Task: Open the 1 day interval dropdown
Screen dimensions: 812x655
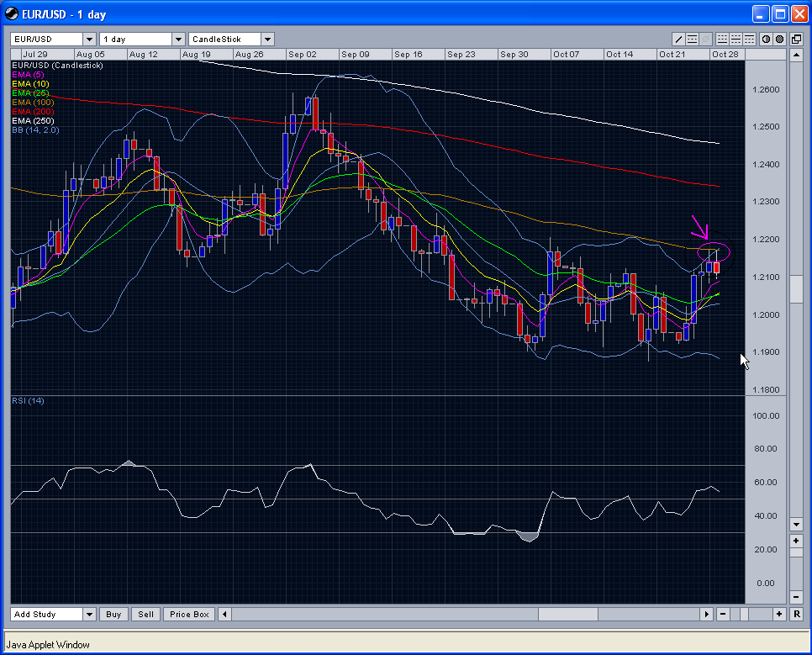Action: 177,39
